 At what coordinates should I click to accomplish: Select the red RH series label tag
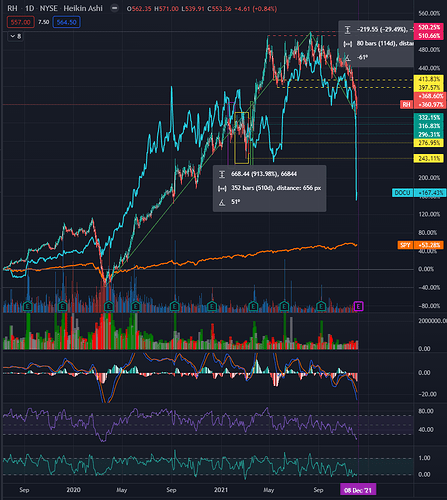(406, 104)
